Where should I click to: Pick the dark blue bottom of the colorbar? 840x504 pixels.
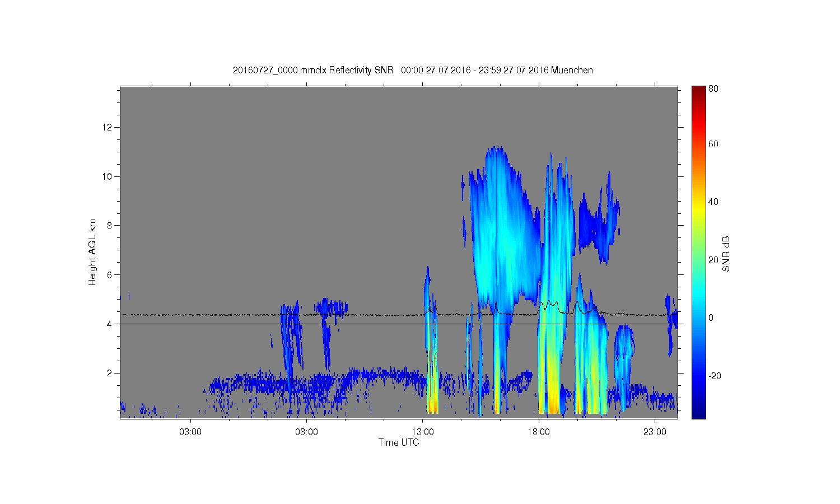[x=698, y=414]
